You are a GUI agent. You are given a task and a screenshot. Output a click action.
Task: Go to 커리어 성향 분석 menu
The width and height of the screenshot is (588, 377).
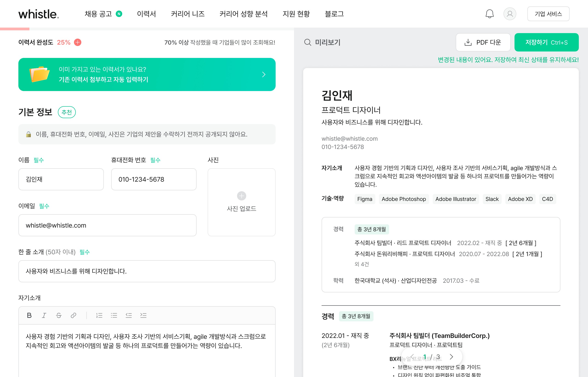click(243, 14)
